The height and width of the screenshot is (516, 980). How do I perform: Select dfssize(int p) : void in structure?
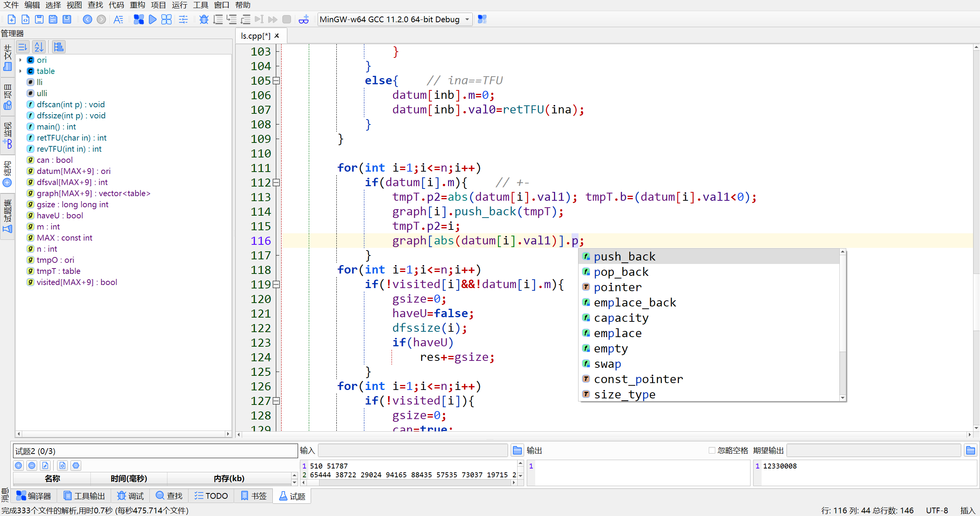71,115
